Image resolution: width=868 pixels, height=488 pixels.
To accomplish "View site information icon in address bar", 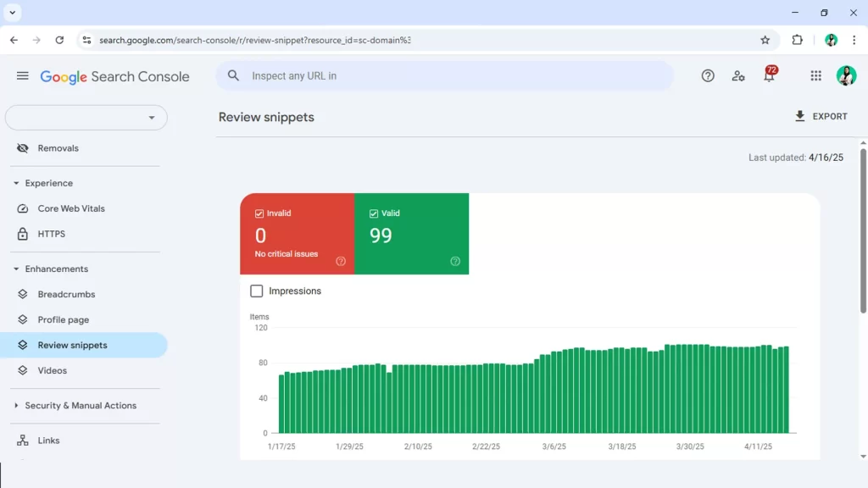I will point(86,40).
